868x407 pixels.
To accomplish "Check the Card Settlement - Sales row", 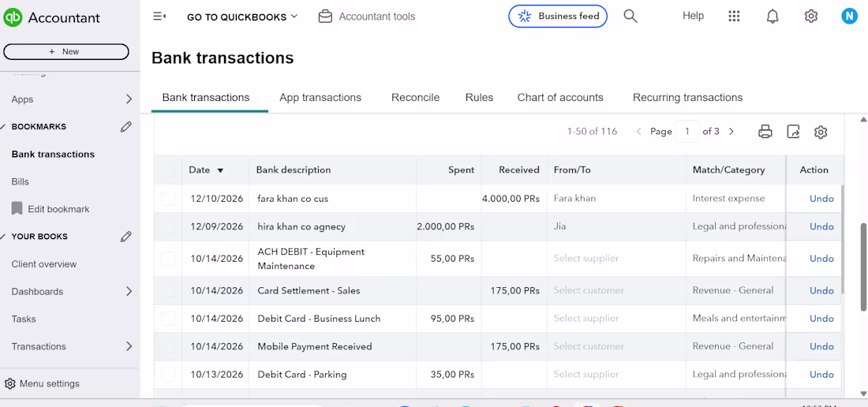I will 168,290.
